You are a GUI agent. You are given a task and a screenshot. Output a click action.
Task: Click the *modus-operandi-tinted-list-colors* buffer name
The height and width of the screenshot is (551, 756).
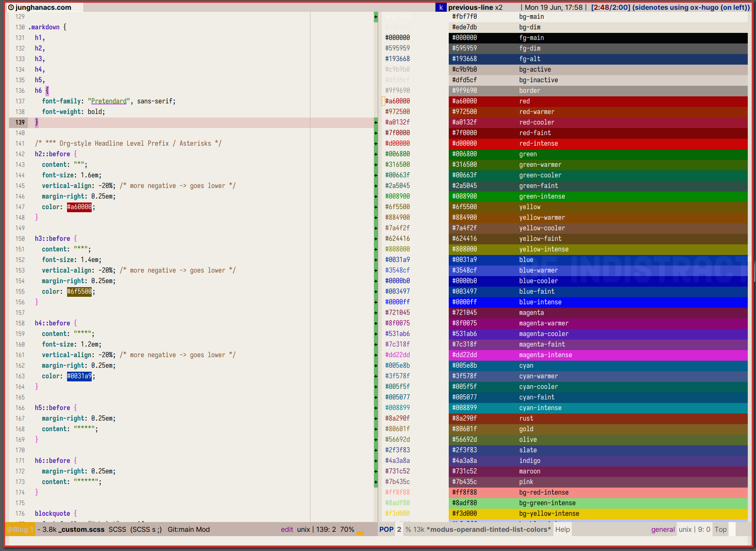(x=488, y=529)
